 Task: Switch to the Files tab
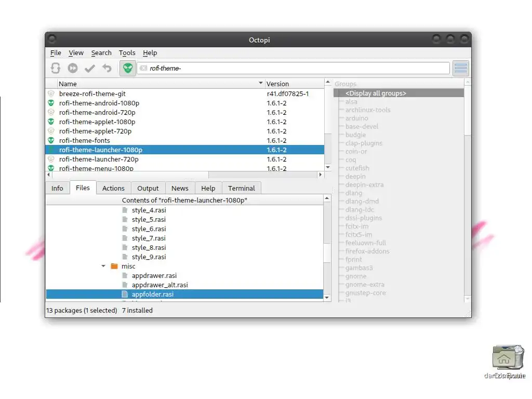click(83, 188)
